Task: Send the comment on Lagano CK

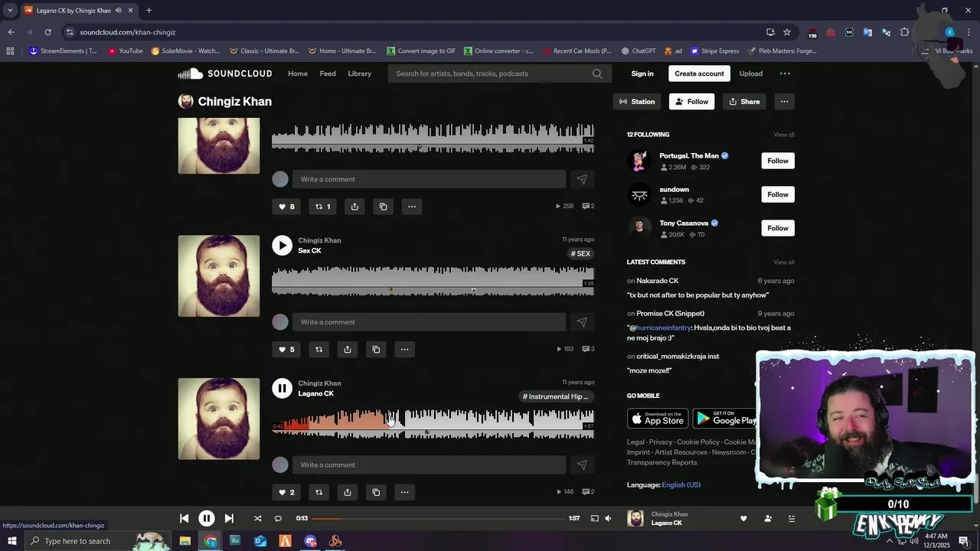Action: (x=582, y=465)
